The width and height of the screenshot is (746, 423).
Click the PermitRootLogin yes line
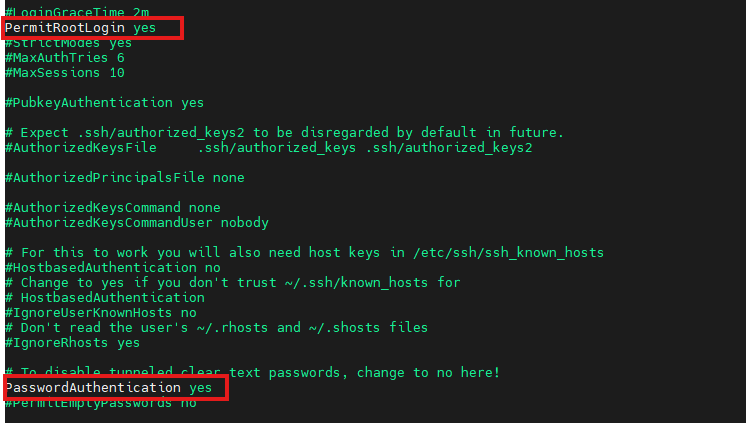[80, 28]
